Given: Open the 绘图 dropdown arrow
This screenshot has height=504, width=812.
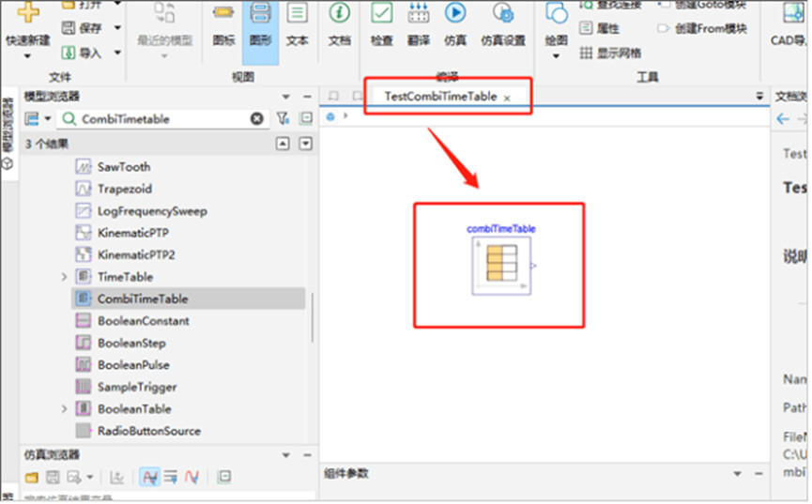Looking at the screenshot, I should click(556, 56).
